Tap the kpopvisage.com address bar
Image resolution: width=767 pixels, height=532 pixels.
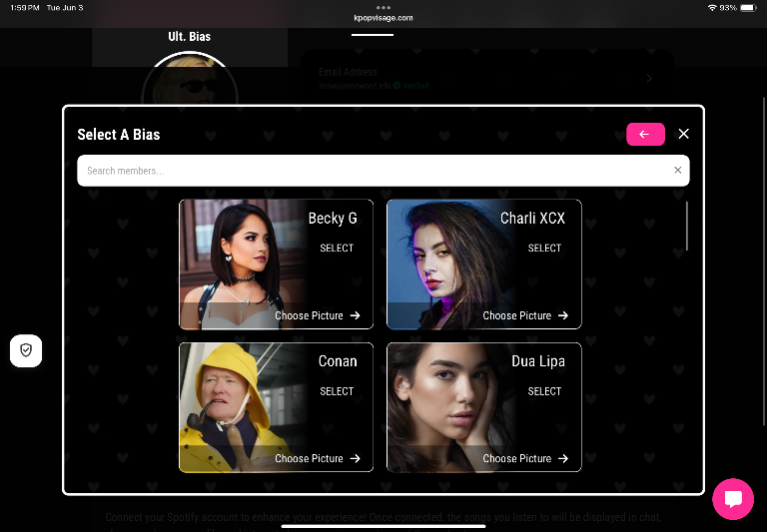point(383,18)
